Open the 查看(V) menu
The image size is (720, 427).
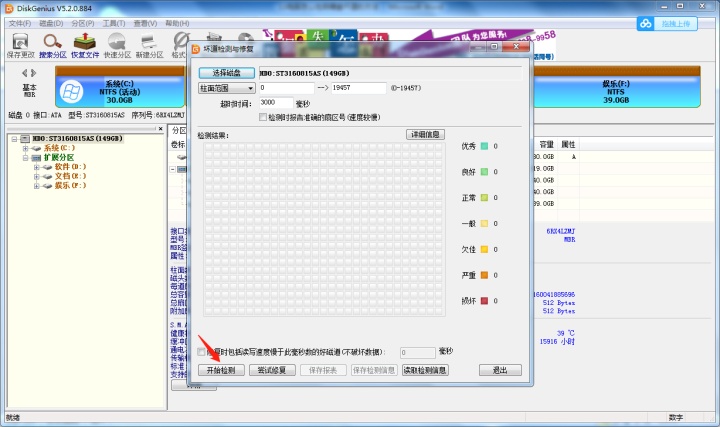(145, 23)
